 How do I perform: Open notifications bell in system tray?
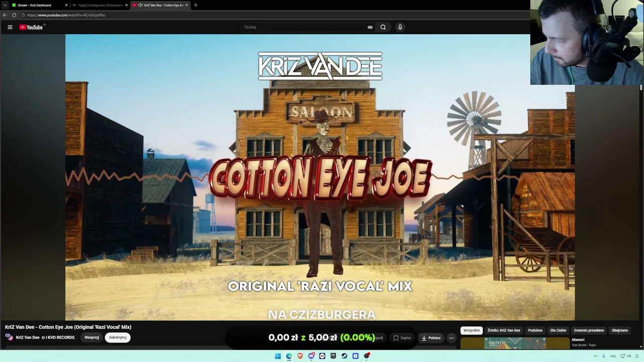click(x=637, y=356)
